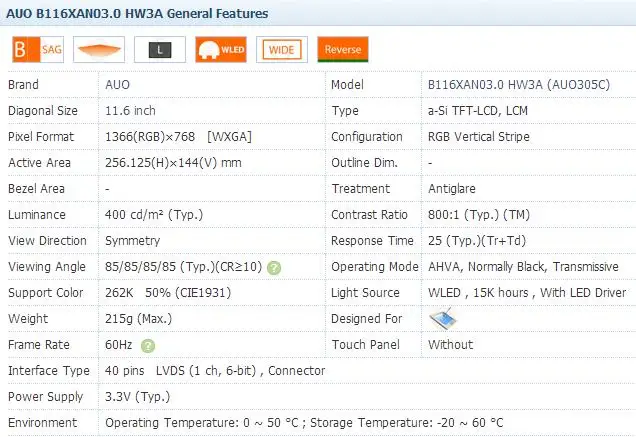The height and width of the screenshot is (437, 636).
Task: Select weight 215g (Max.)
Action: (138, 319)
